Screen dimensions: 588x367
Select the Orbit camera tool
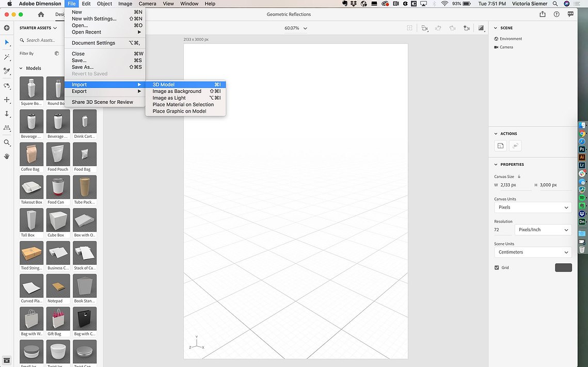click(7, 86)
